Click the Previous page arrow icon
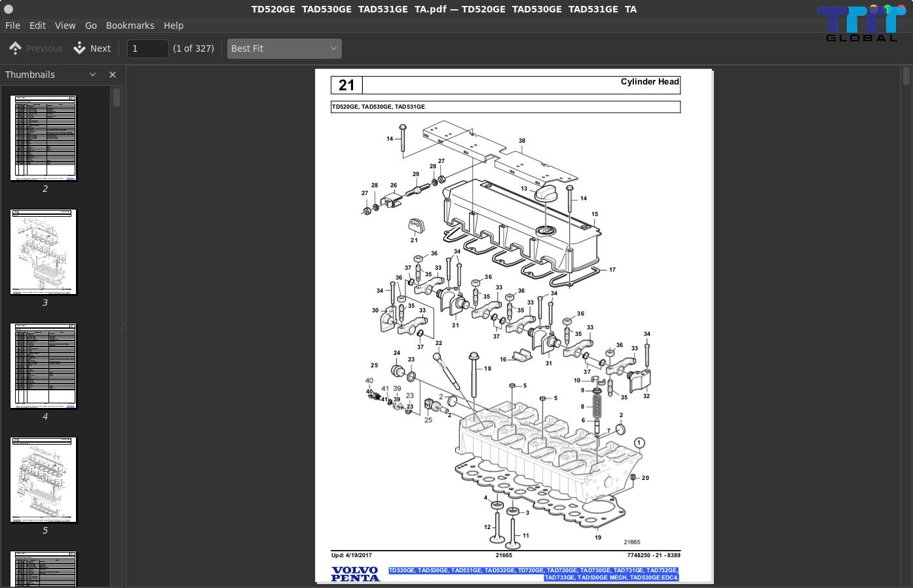The image size is (913, 588). point(16,48)
